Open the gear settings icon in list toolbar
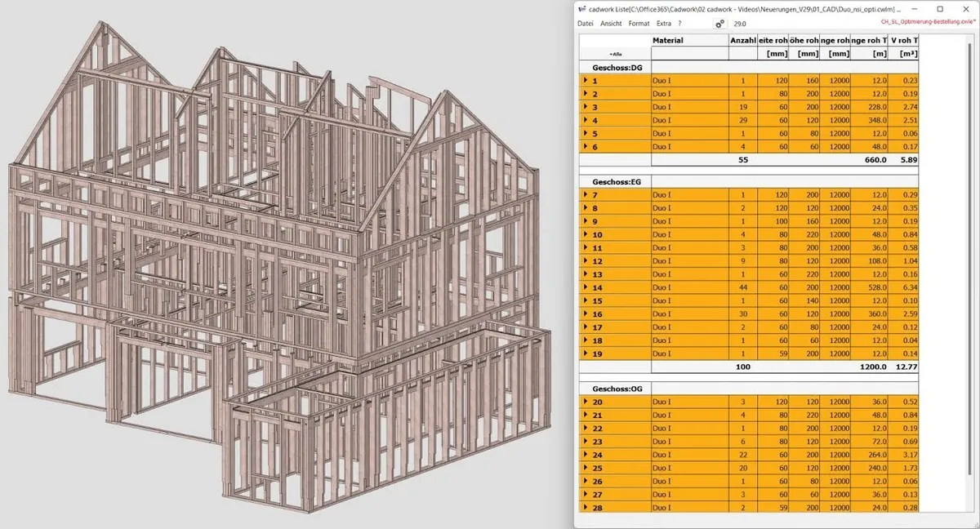The height and width of the screenshot is (529, 980). coord(720,24)
